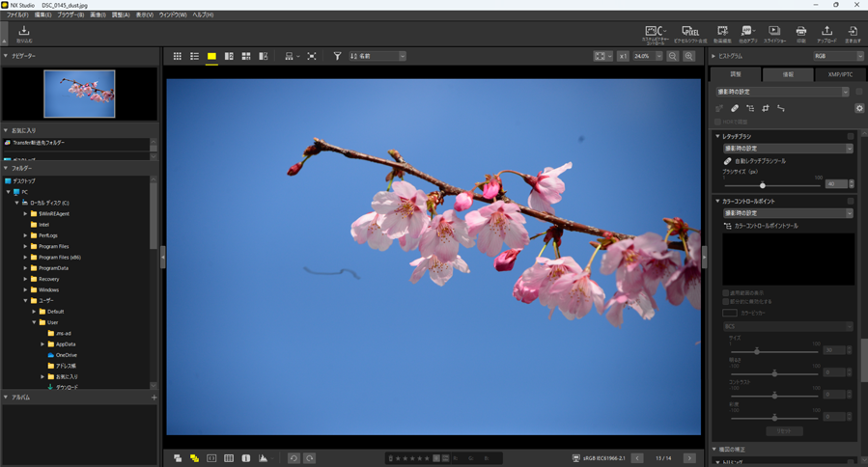
Task: Go to the next image button
Action: pos(689,458)
